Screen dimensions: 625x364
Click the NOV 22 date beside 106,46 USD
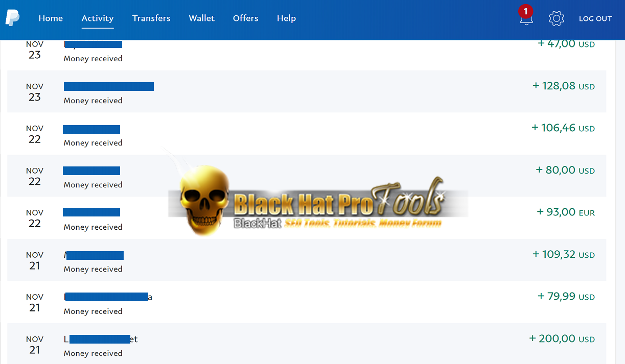pos(35,134)
